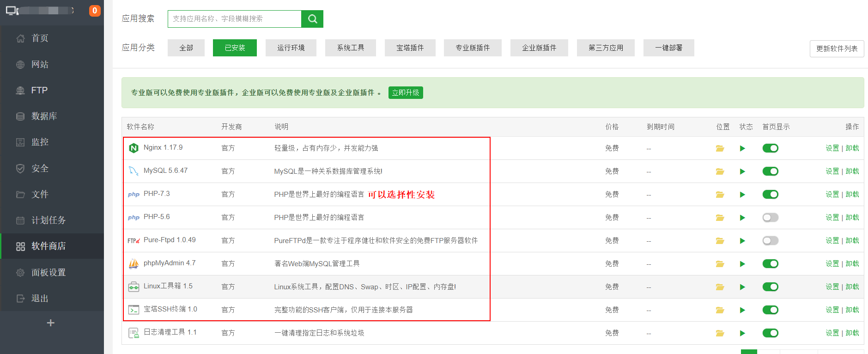Click 退出 in the sidebar
Viewport: 868px width, 354px height.
(52, 298)
